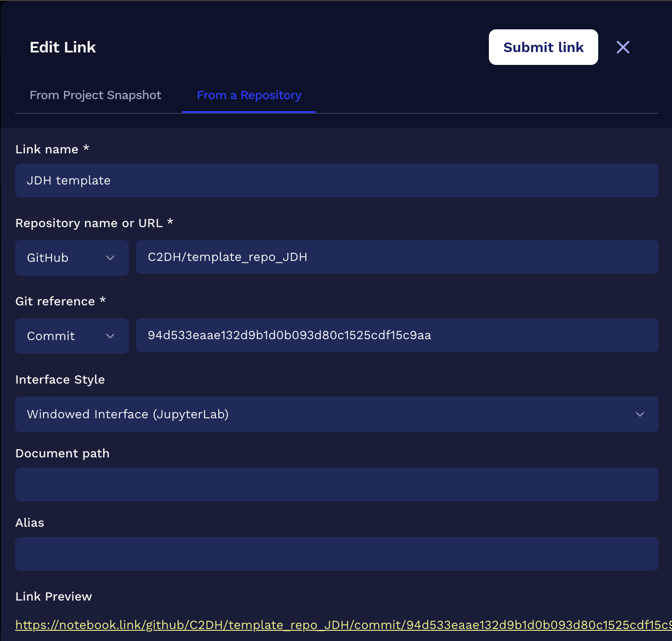Click the Submit link button
Screen dimensions: 672x641
(543, 47)
